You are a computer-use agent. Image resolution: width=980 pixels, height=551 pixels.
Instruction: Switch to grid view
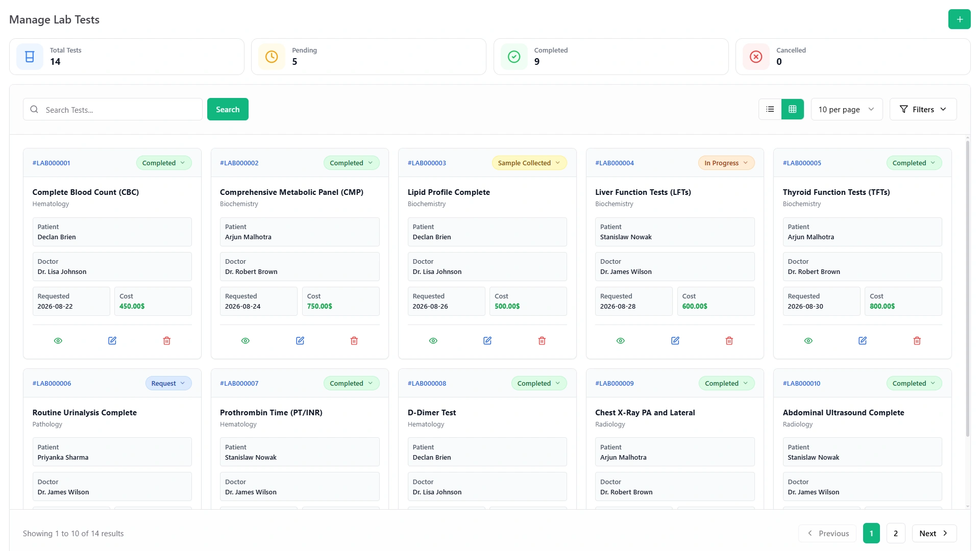[x=793, y=109]
